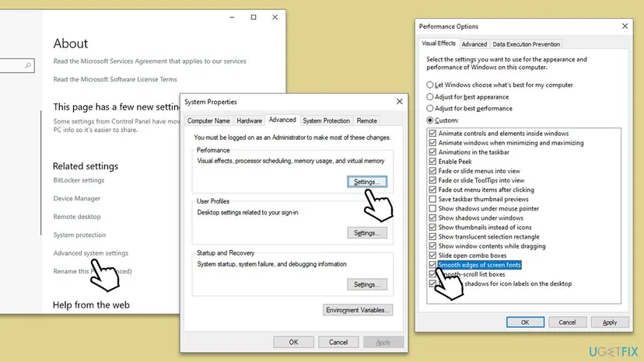Viewport: 644px width, 362px height.
Task: Open Microsoft Software License Terms link
Action: click(x=115, y=79)
